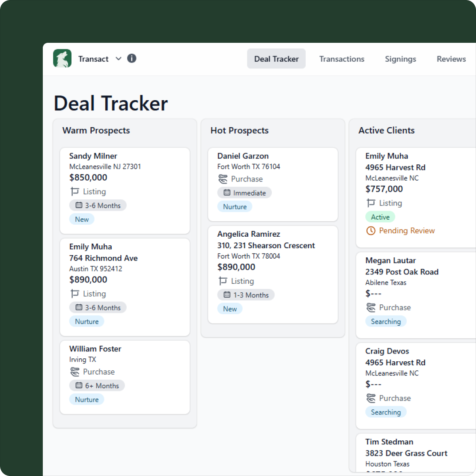Select the Nurture badge on William Foster's card

(87, 399)
